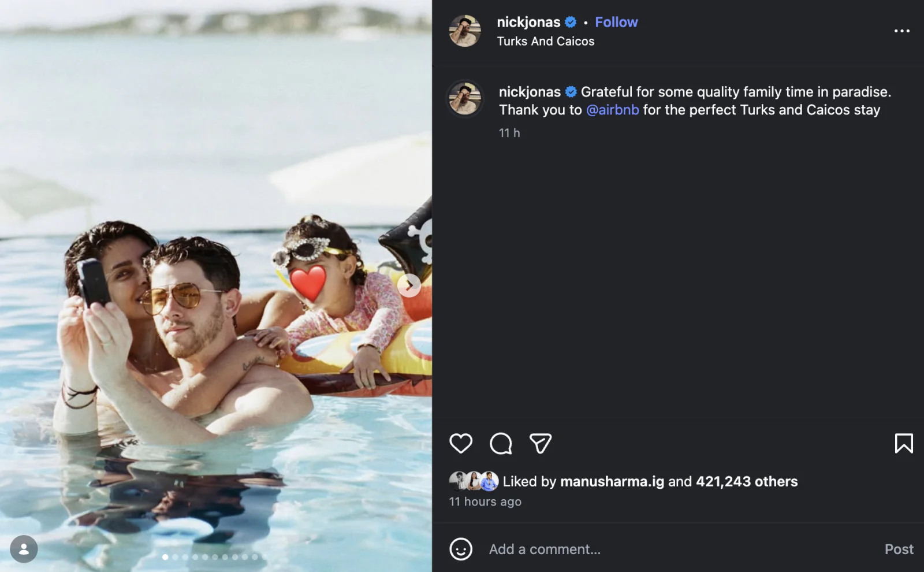924x572 pixels.
Task: Save the post with the bookmark icon
Action: [x=904, y=444]
